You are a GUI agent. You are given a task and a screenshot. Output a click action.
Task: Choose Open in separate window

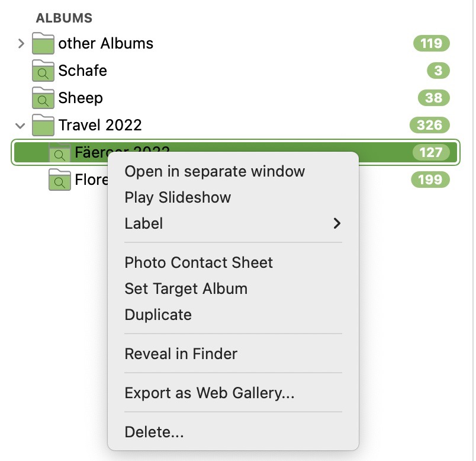pos(214,171)
